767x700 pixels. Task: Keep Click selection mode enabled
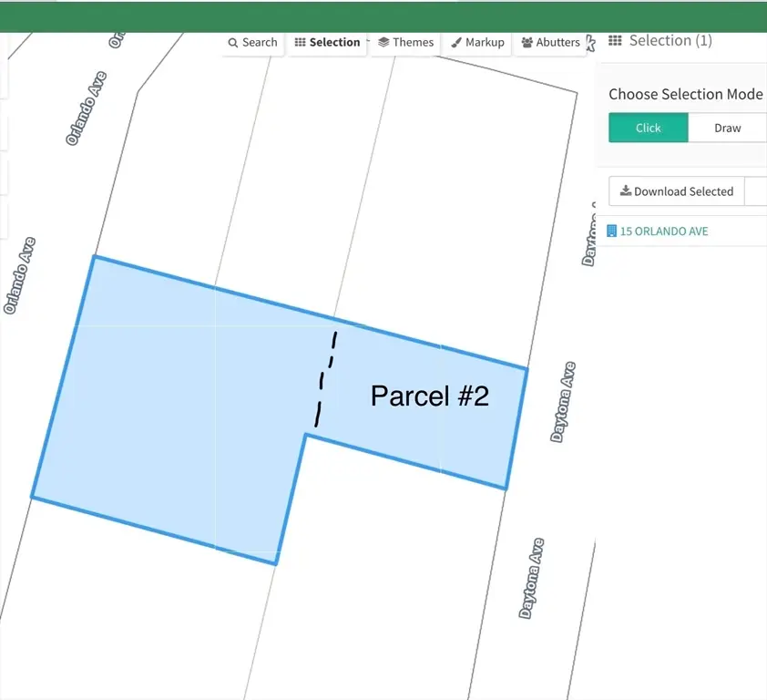point(648,128)
